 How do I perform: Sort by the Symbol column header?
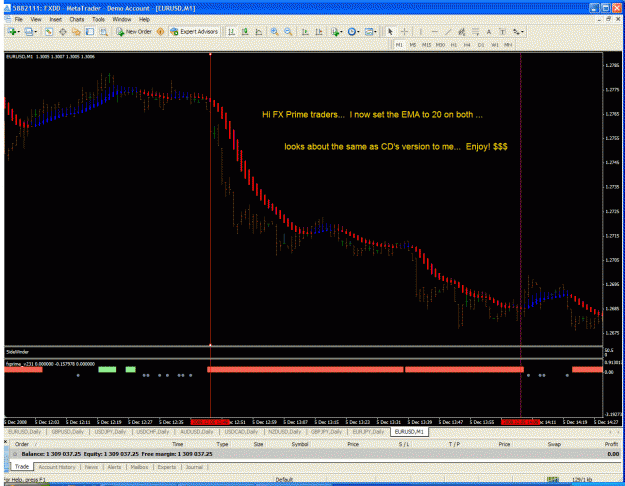(299, 444)
